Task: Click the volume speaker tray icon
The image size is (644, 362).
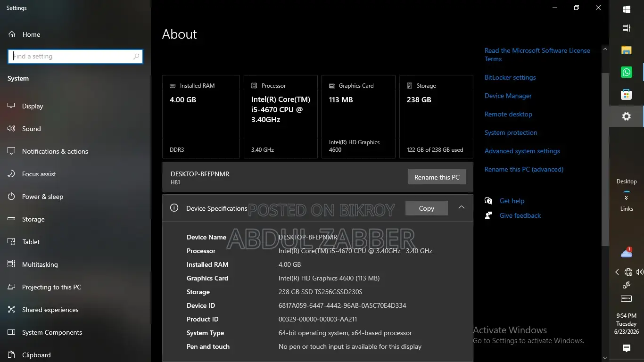Action: coord(639,272)
